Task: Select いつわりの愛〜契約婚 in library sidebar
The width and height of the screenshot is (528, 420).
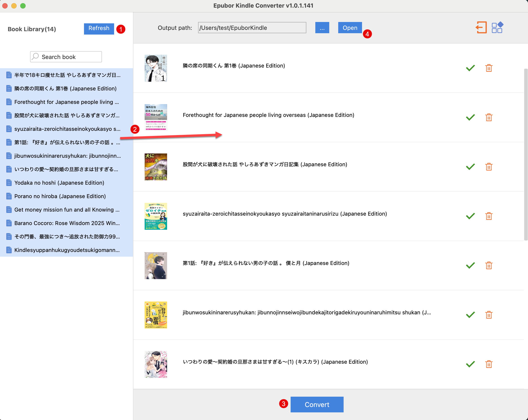Action: [66, 169]
